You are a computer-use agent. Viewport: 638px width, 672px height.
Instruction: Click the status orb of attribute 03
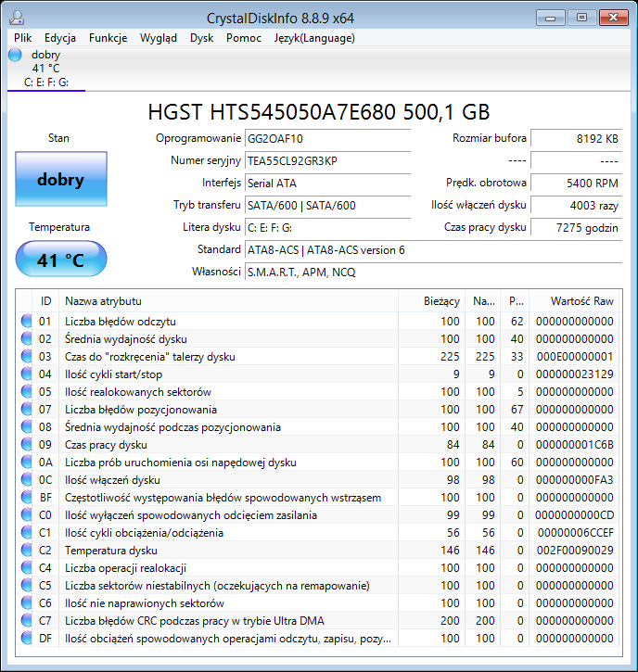[x=26, y=356]
